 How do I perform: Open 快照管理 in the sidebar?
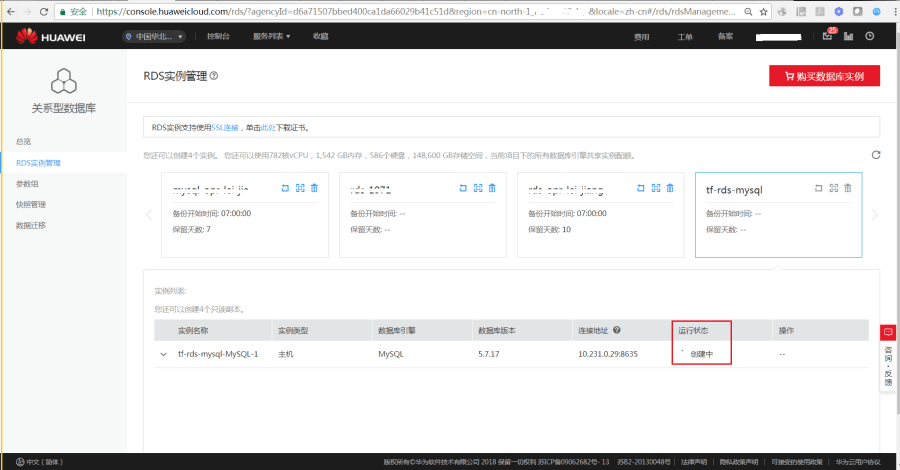click(31, 204)
